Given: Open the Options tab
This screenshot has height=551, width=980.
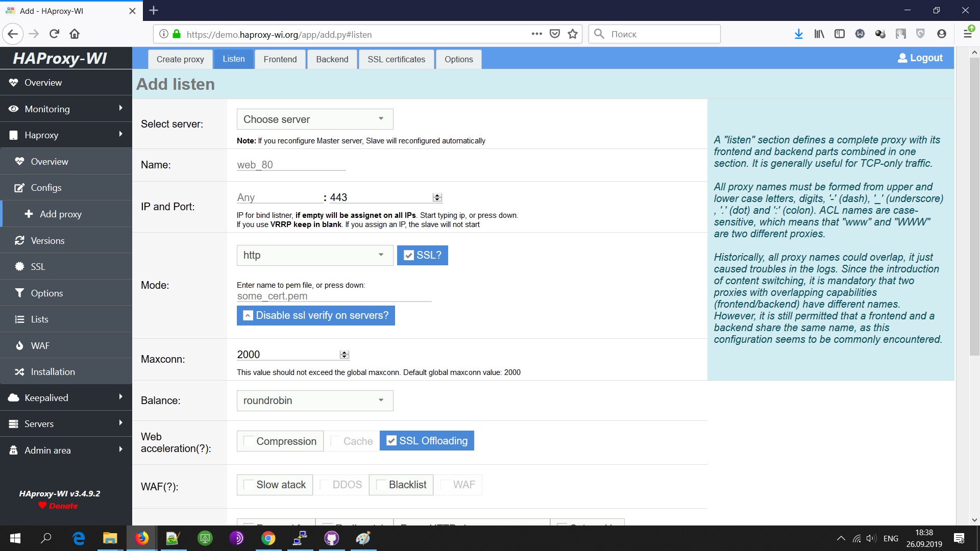Looking at the screenshot, I should pos(459,59).
